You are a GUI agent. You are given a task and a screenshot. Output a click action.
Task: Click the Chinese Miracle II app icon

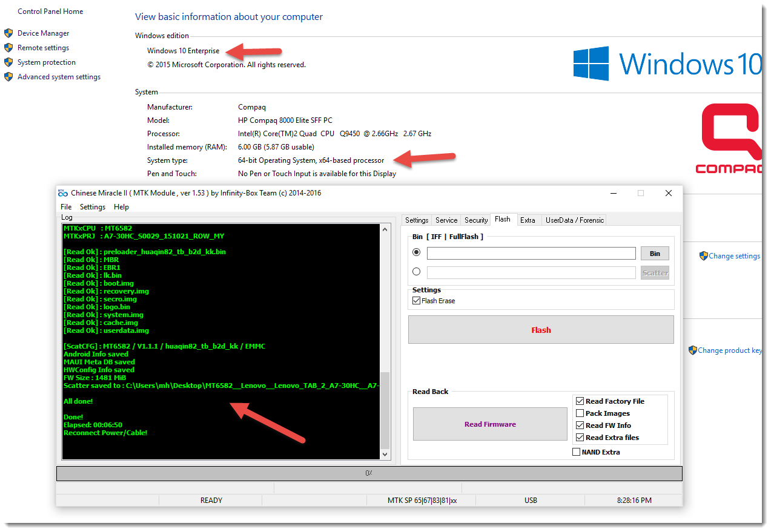point(62,193)
